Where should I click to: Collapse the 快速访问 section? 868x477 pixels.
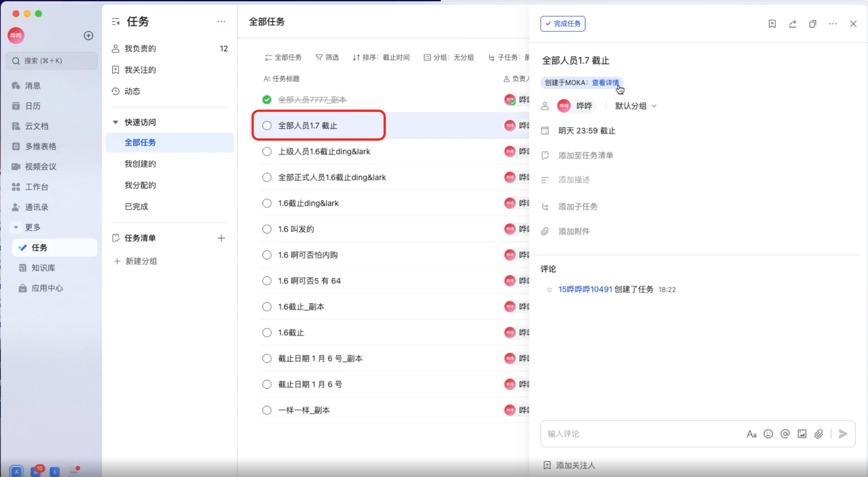(116, 122)
